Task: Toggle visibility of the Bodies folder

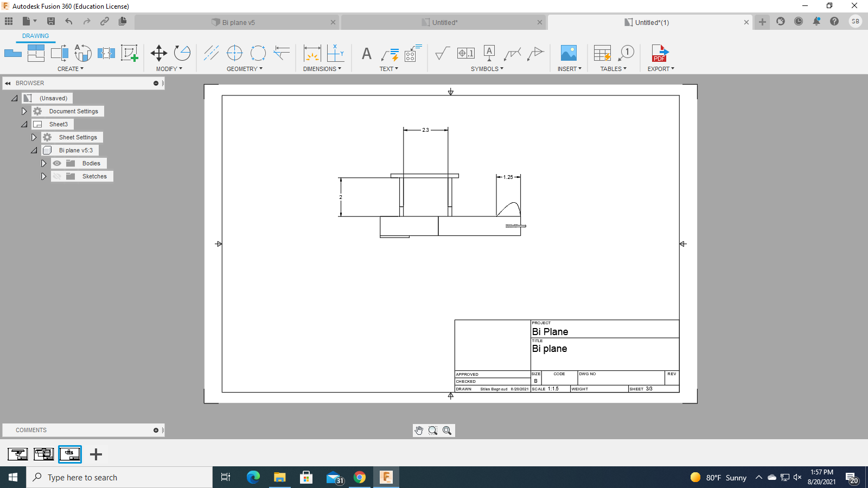Action: click(x=56, y=163)
